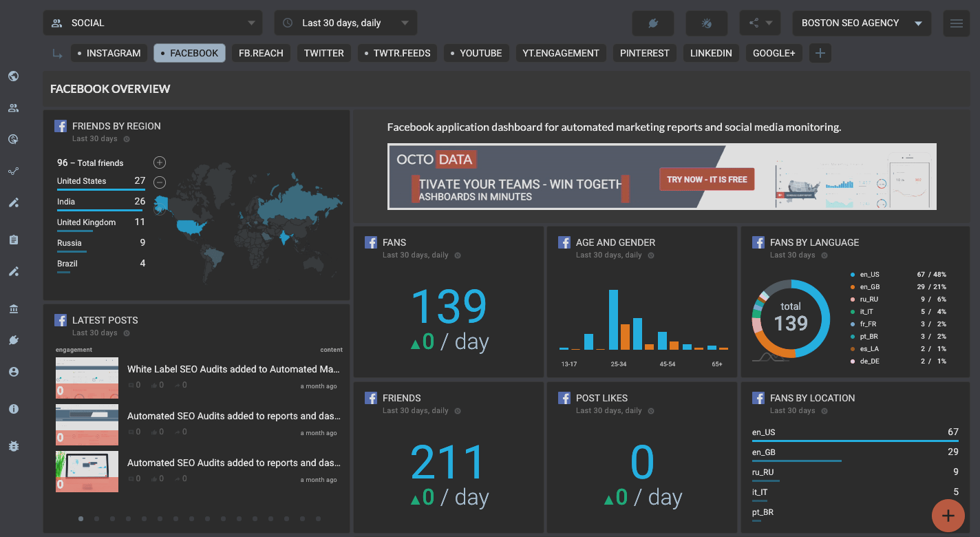Click the Facebook icon on the Post Likes widget
This screenshot has width=980, height=537.
point(564,398)
